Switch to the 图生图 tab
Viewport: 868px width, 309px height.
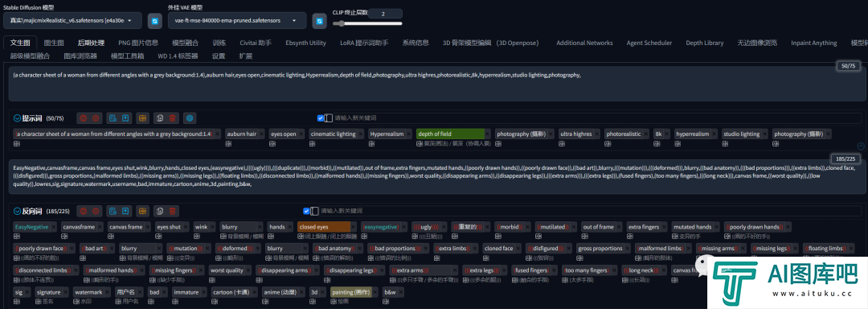54,43
